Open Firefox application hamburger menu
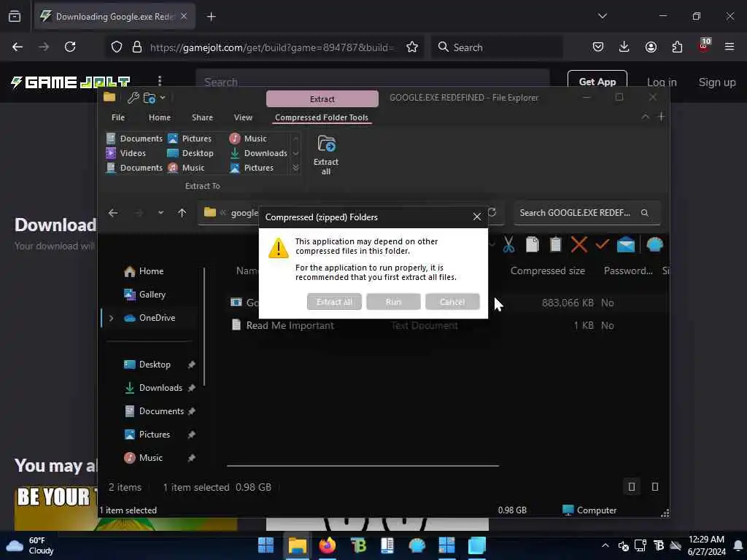Screen dimensions: 747x560 point(729,47)
